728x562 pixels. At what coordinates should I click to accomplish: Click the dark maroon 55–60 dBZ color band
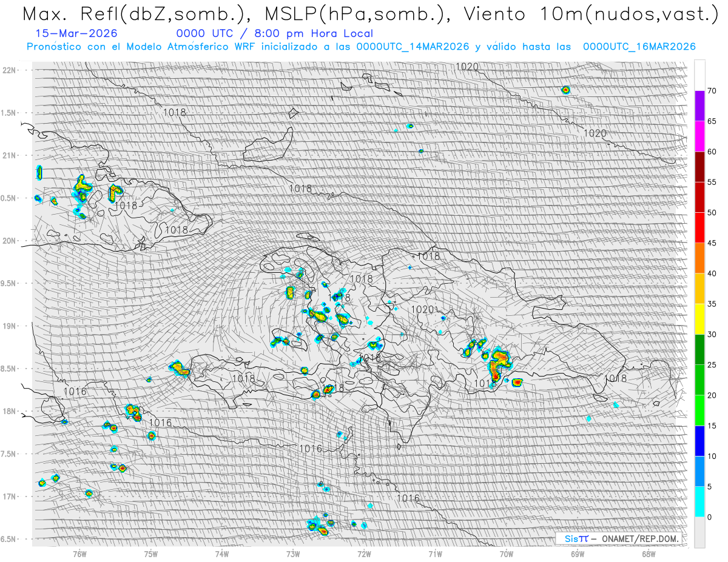pyautogui.click(x=699, y=167)
